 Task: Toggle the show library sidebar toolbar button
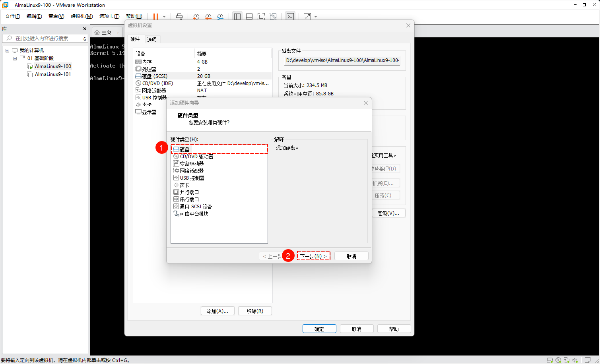[x=237, y=16]
